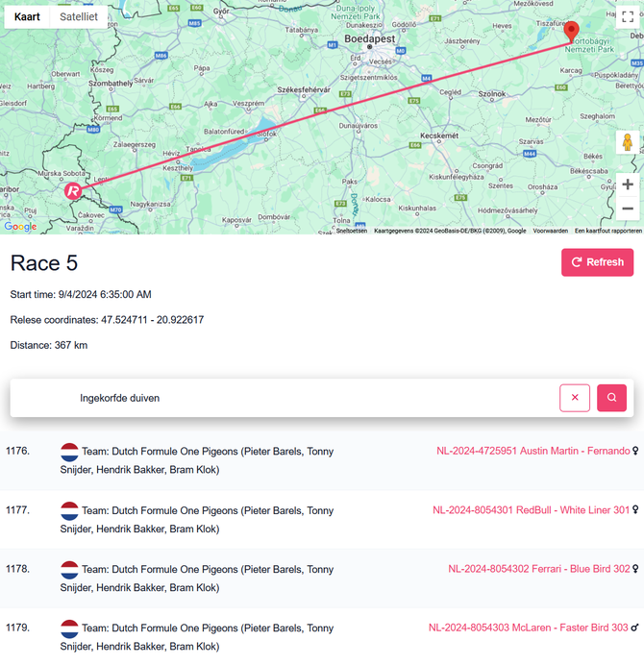The width and height of the screenshot is (644, 665).
Task: Click female symbol on Austin Martin row
Action: 635,451
